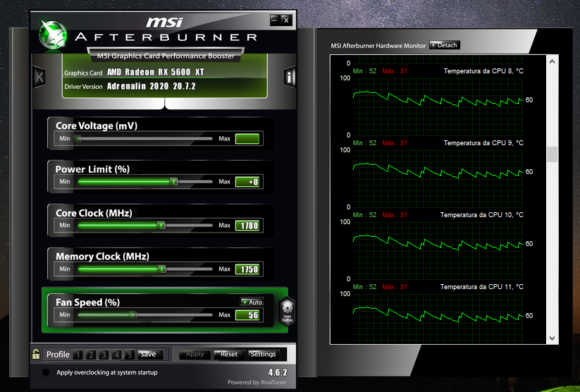Detach the Hardware Monitor window
Screen dimensions: 580x392
coord(445,45)
